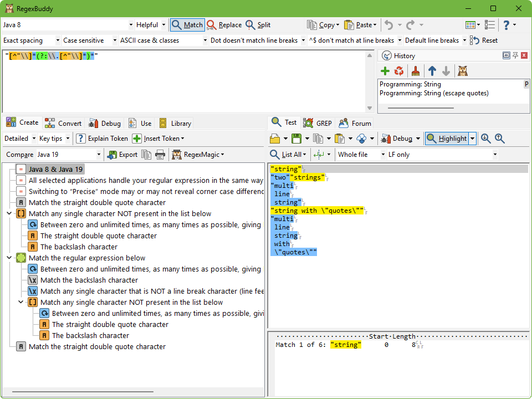
Task: Click the Zoom out magnifier icon
Action: (x=499, y=139)
